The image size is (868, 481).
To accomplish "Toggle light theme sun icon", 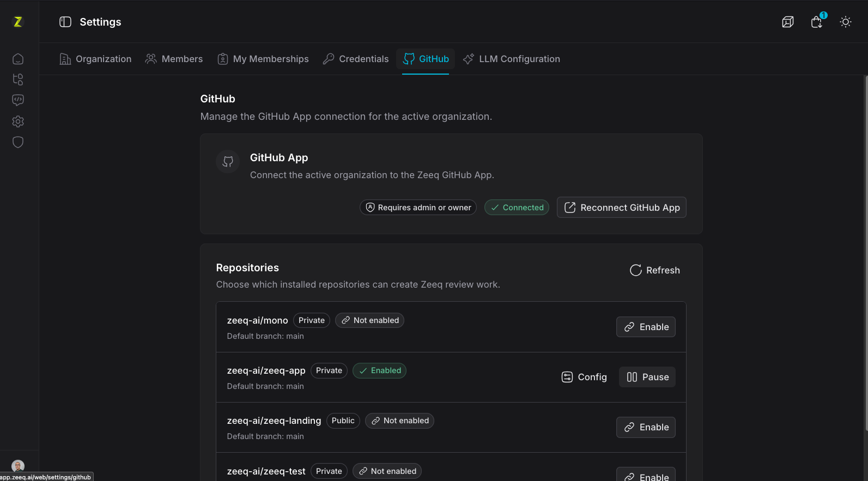I will [x=846, y=22].
